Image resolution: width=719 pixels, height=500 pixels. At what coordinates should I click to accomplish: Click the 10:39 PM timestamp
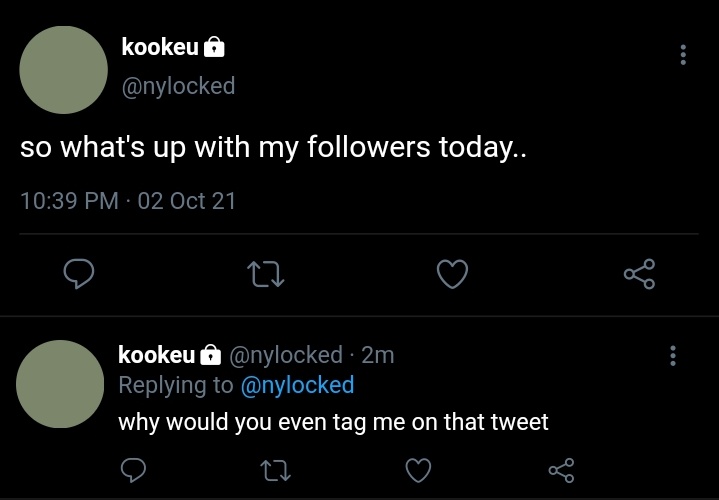click(x=69, y=201)
